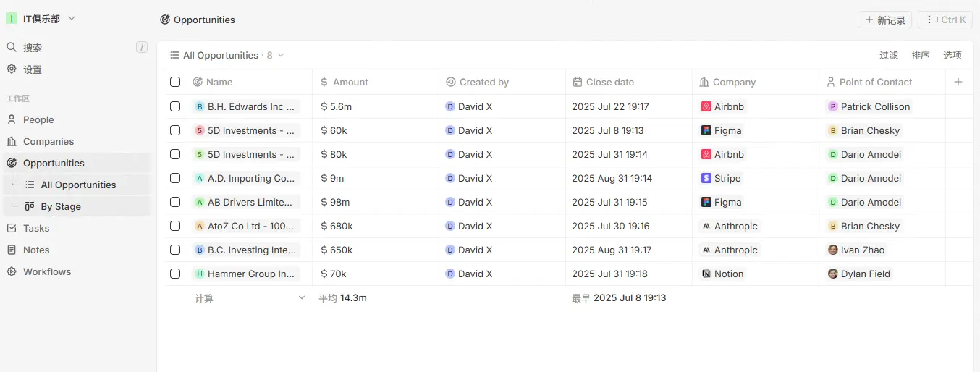Image resolution: width=980 pixels, height=372 pixels.
Task: Click the Notes icon in sidebar
Action: (12, 250)
